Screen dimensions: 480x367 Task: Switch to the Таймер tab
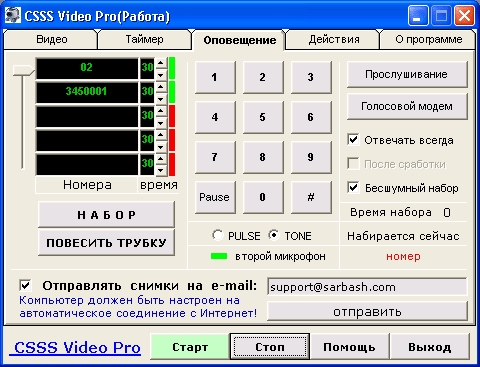coord(144,39)
